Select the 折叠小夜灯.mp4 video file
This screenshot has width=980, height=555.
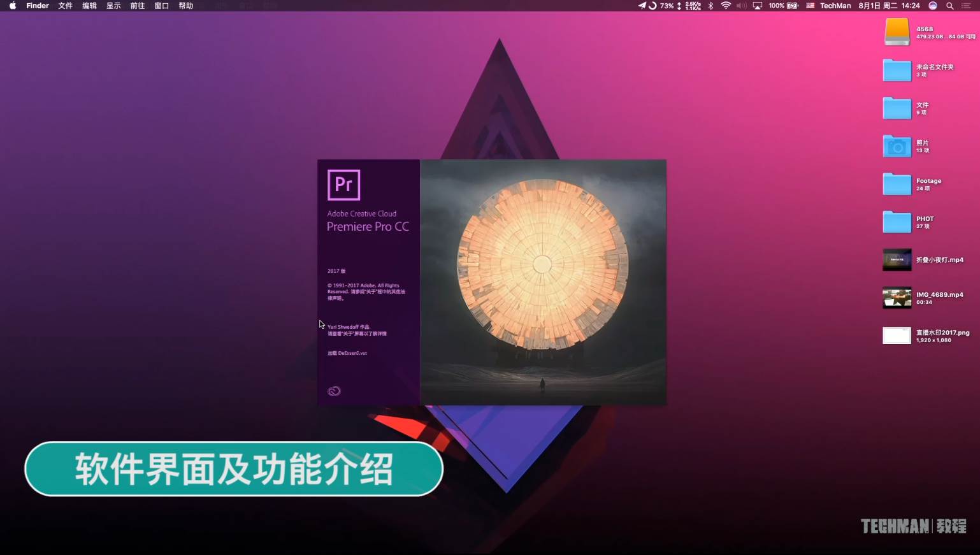pos(897,260)
